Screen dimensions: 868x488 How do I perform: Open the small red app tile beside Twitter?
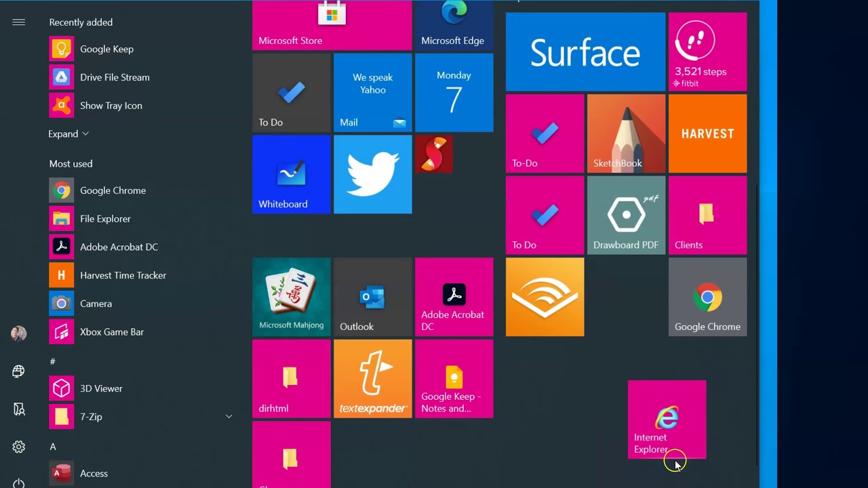pos(434,154)
